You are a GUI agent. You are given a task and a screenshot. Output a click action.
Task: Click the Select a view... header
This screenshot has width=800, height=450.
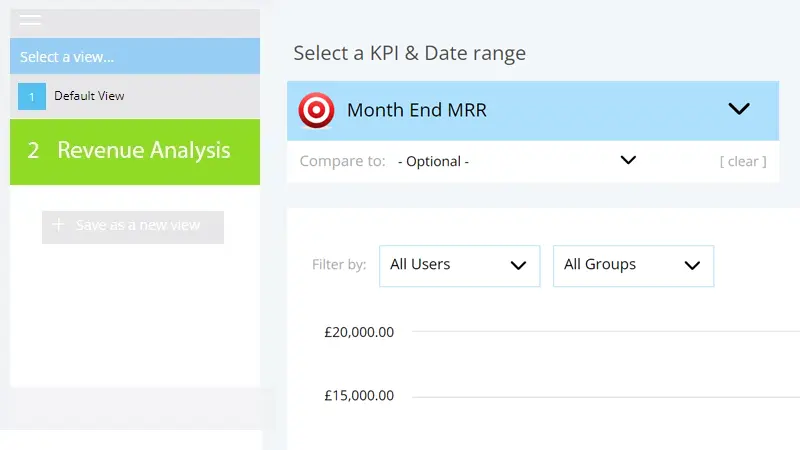(x=67, y=57)
